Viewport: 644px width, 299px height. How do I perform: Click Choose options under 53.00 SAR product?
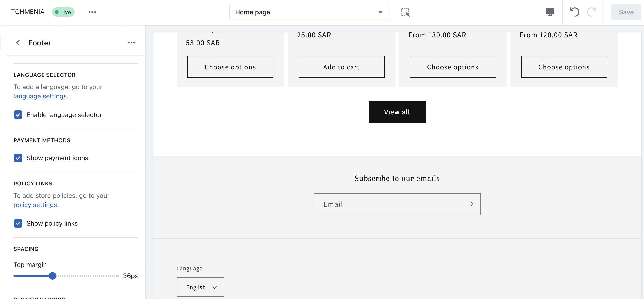(230, 67)
